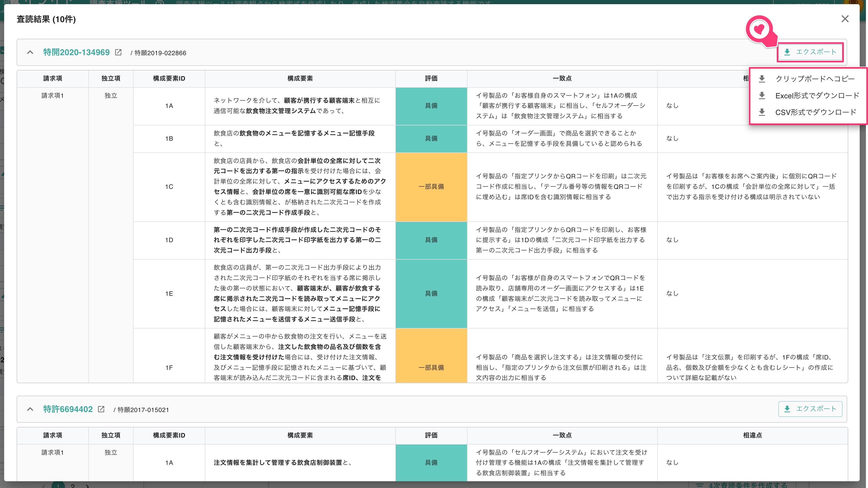Click 構成要素ID 1B cell
The width and height of the screenshot is (868, 488).
coord(169,139)
